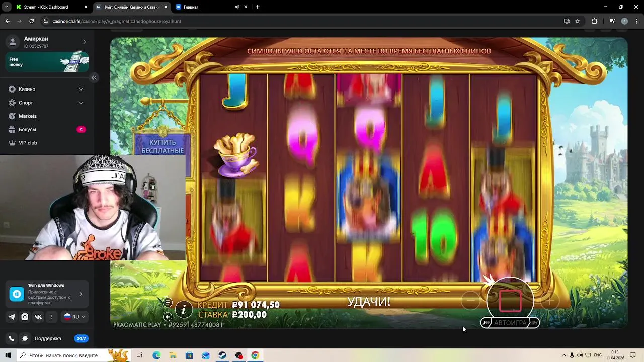Go back in the browser

click(x=7, y=21)
